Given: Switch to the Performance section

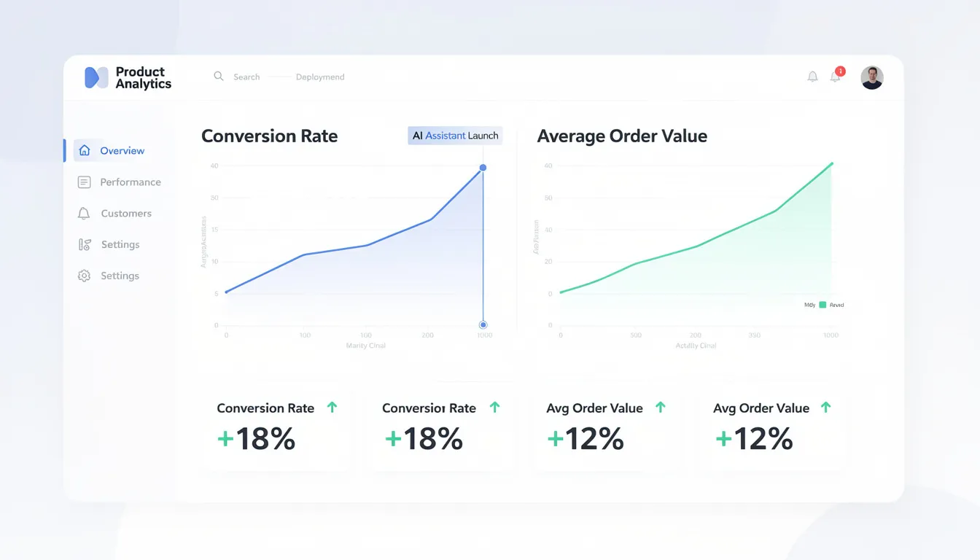Looking at the screenshot, I should (x=131, y=182).
